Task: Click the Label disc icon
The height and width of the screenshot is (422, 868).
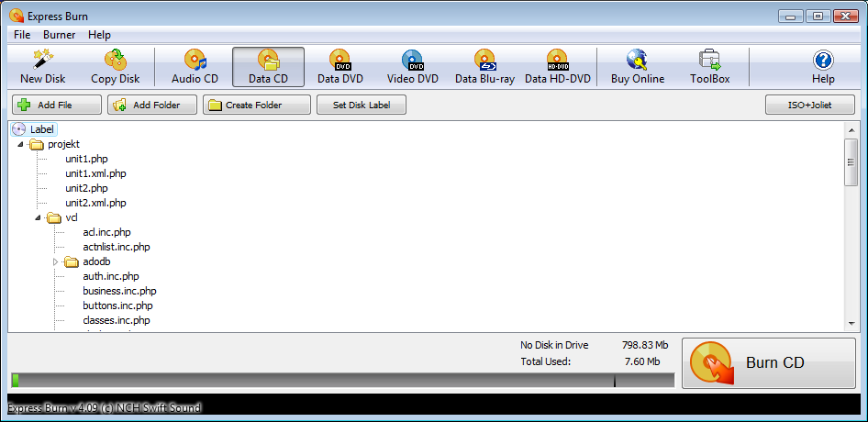Action: (x=19, y=129)
